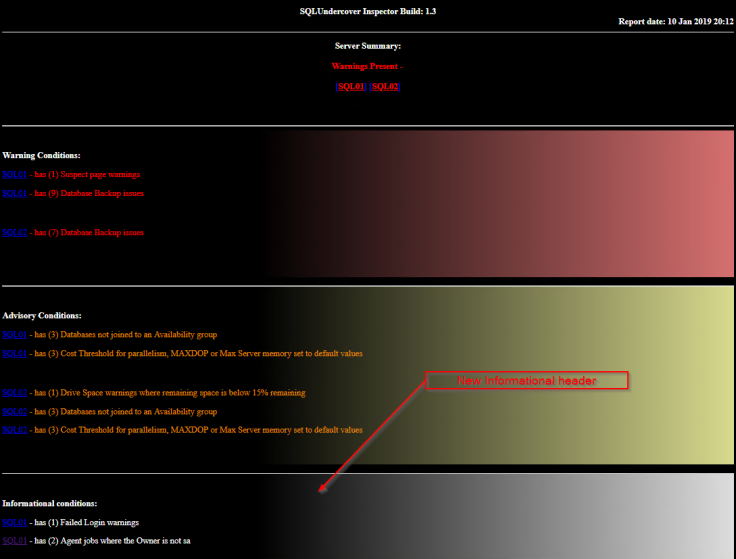Select the 'SQLUndercover Inspector Build: 1.3' title

(x=368, y=11)
